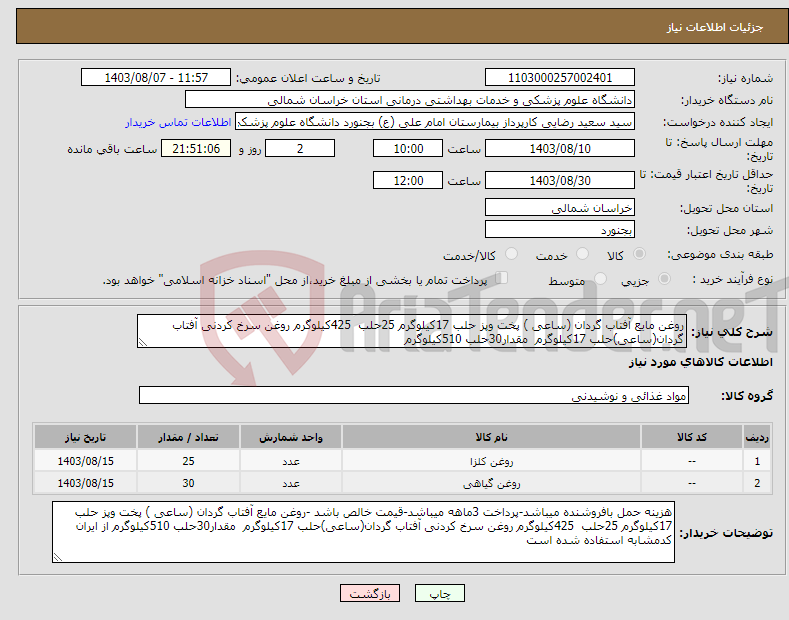This screenshot has height=620, width=789.
Task: Click the buyer organization name field
Action: tap(410, 100)
